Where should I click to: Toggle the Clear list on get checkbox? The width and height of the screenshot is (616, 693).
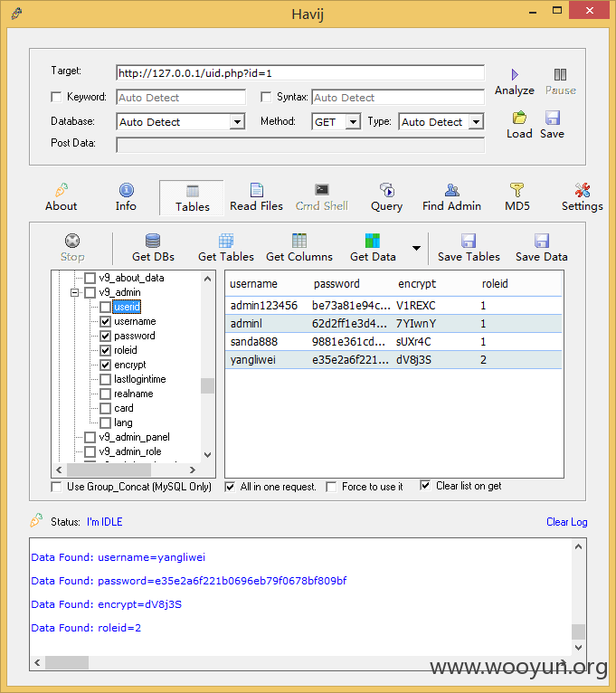(x=425, y=486)
